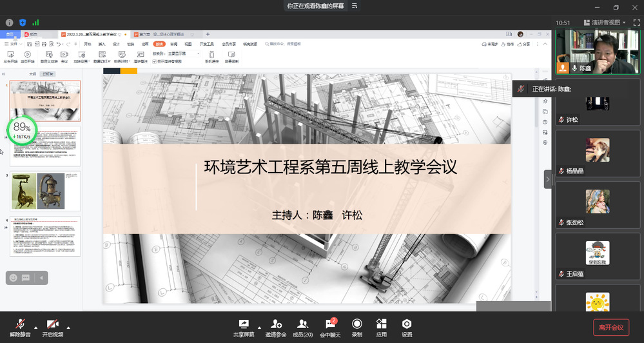Toggle the 显示演讲者视图 checkbox in the ribbon
The width and height of the screenshot is (644, 343).
pos(155,62)
